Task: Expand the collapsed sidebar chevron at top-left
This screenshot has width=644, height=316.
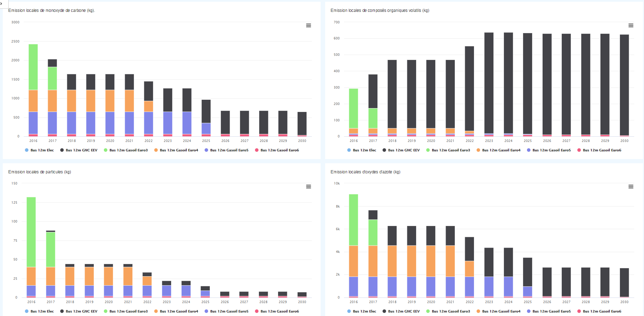Action: pos(2,3)
